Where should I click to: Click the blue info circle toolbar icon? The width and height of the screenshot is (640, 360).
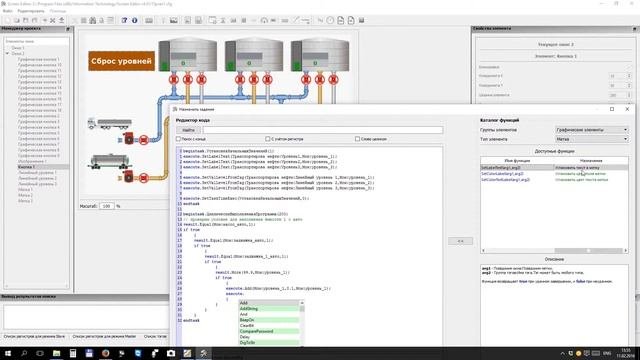(x=134, y=20)
